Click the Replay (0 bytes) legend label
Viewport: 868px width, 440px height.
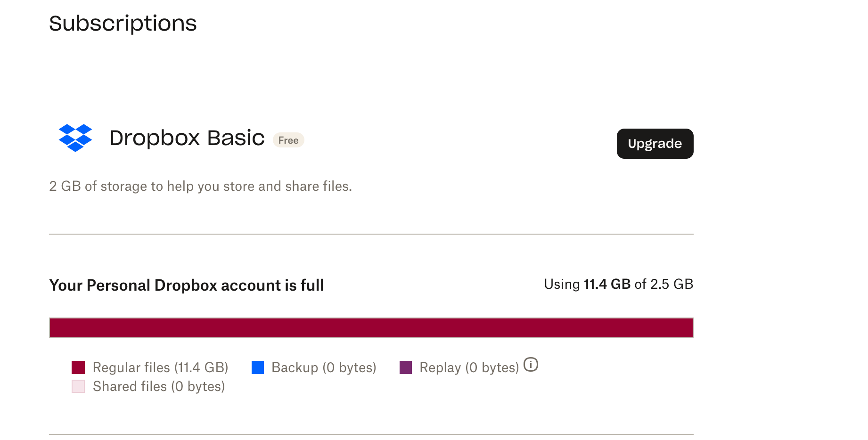[468, 367]
